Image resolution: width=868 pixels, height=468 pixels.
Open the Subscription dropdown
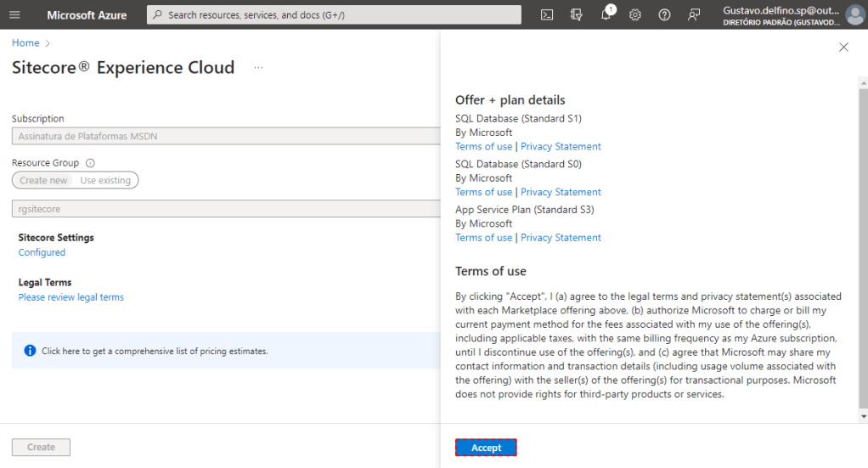click(225, 136)
